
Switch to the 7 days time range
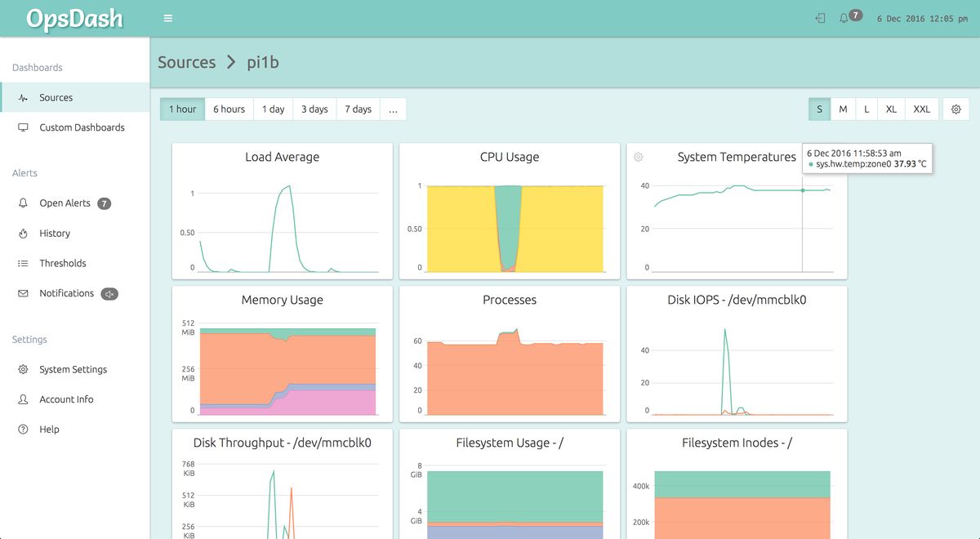click(357, 109)
